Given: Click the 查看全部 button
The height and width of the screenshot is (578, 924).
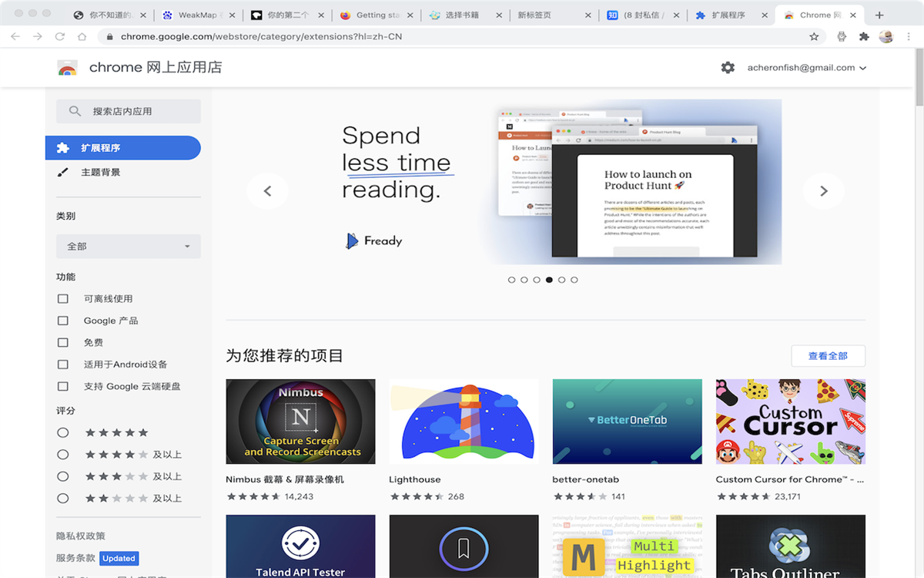Looking at the screenshot, I should (x=828, y=356).
